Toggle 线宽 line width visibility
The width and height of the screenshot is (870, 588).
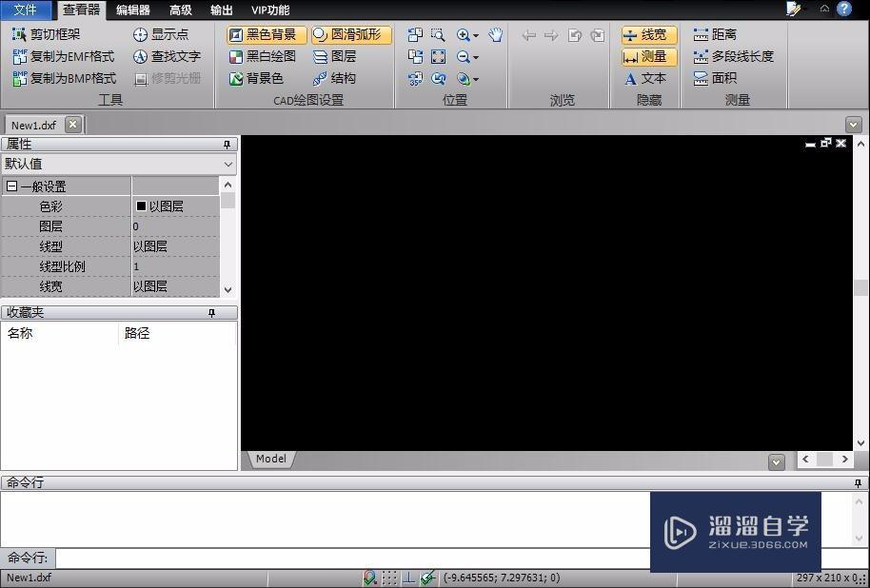click(x=646, y=34)
